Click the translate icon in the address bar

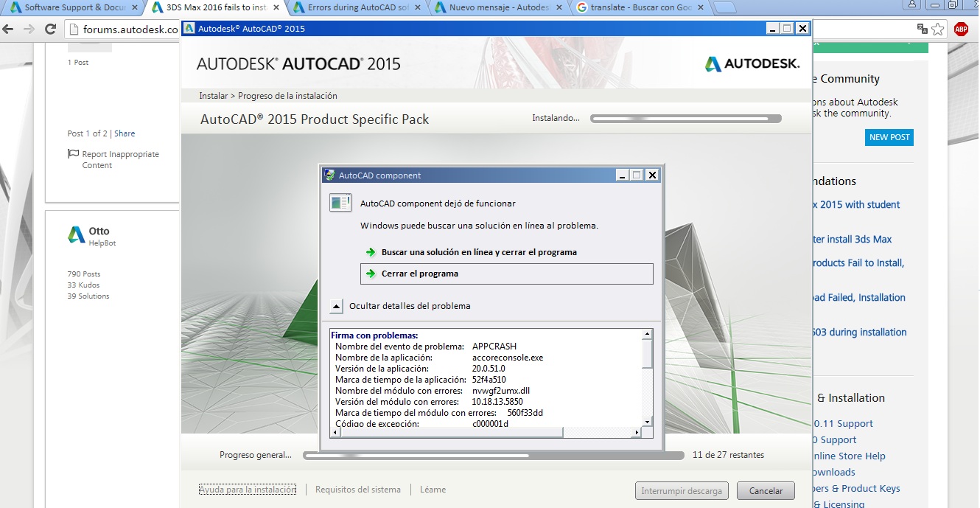[922, 27]
